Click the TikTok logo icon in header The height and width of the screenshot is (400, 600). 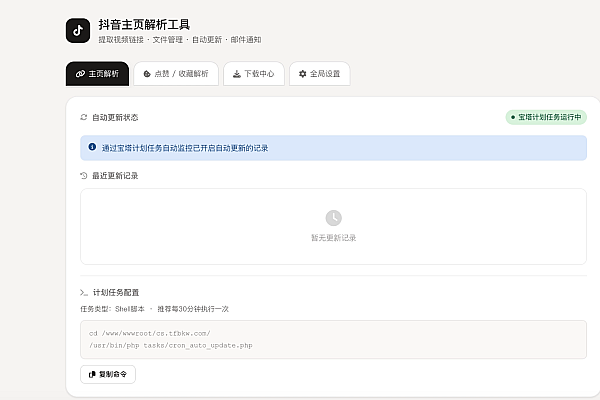(78, 31)
